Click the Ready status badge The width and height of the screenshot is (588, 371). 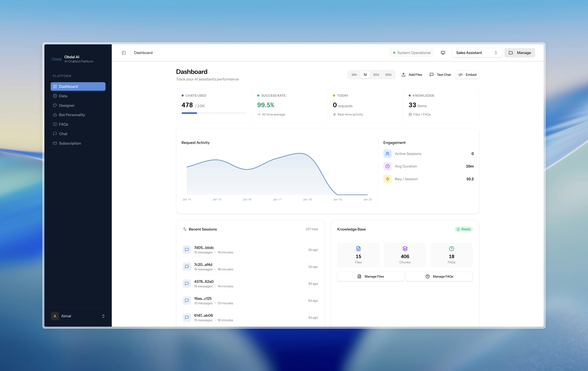pos(463,229)
